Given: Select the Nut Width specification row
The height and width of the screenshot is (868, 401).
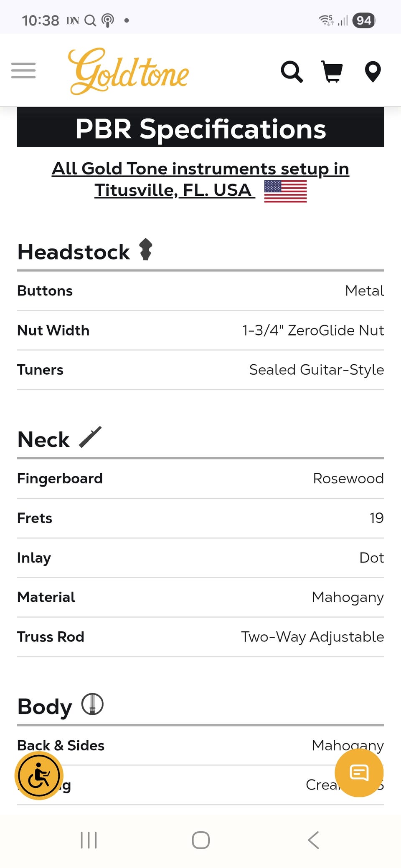Looking at the screenshot, I should pyautogui.click(x=200, y=331).
